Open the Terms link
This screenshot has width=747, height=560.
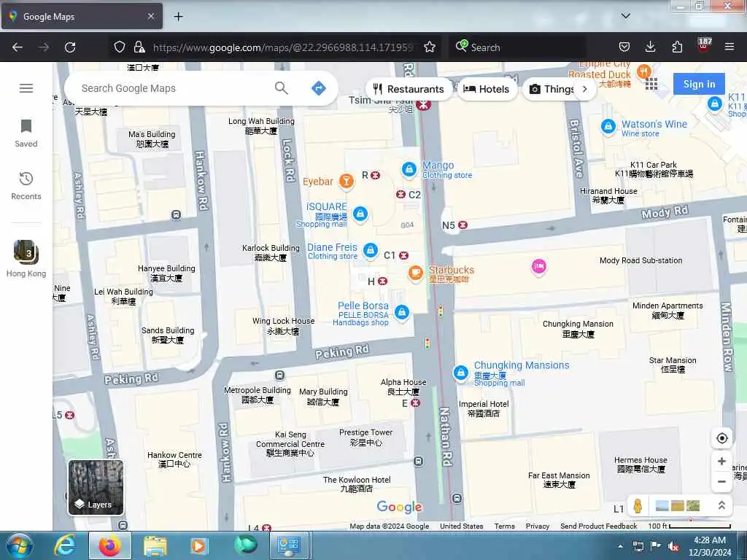[x=504, y=526]
